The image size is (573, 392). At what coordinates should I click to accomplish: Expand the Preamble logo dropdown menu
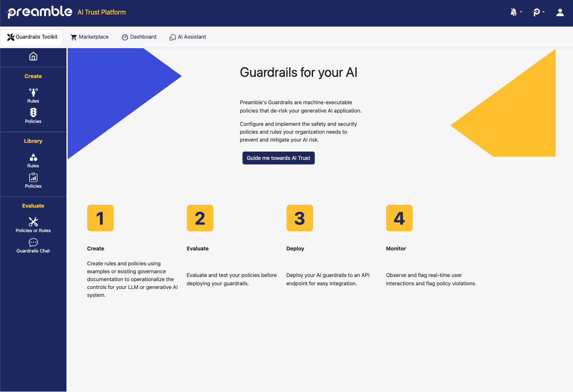click(538, 12)
